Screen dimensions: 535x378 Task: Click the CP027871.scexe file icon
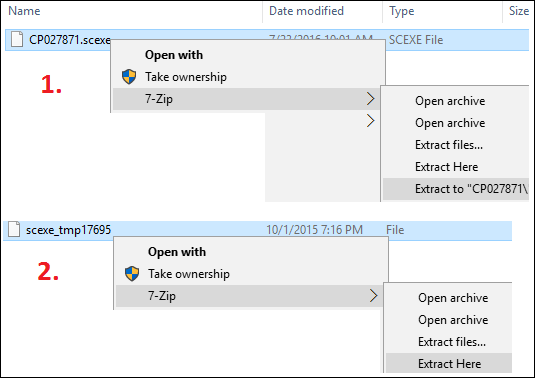(17, 39)
